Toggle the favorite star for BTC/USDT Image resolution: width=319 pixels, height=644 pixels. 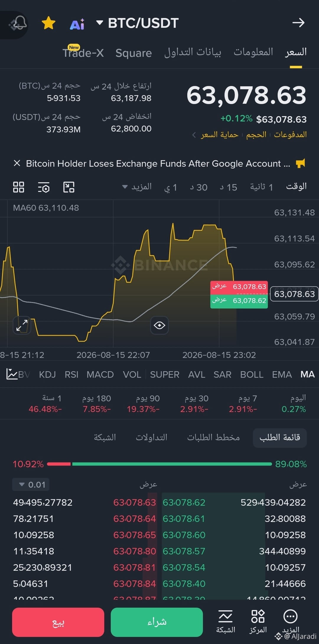click(49, 23)
